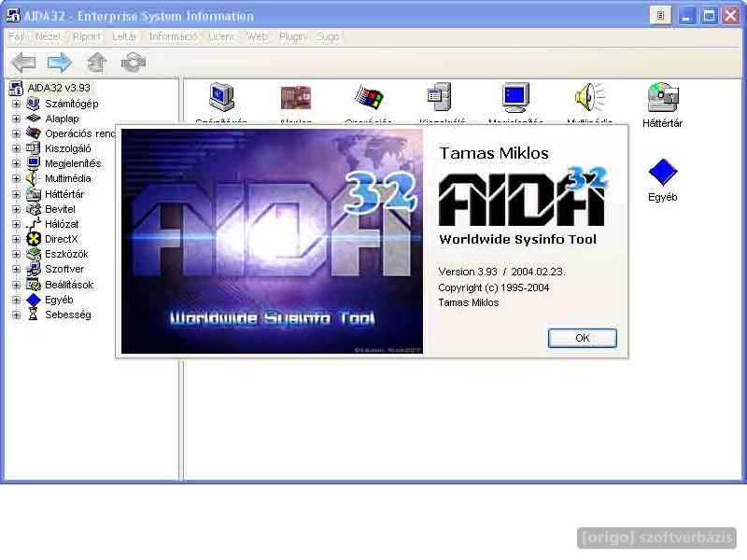Click the up-level arrow toolbar icon

click(97, 63)
